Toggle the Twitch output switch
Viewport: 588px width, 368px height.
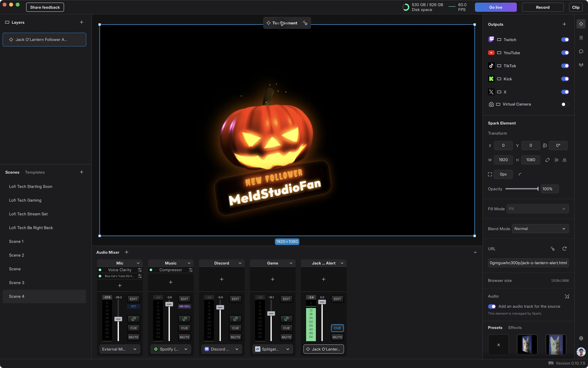[x=565, y=40]
